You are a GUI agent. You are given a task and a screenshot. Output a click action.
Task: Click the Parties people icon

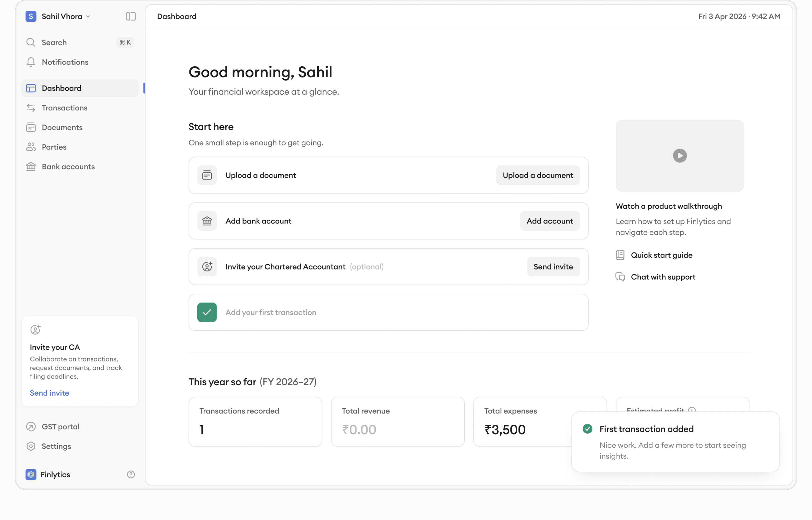tap(31, 147)
